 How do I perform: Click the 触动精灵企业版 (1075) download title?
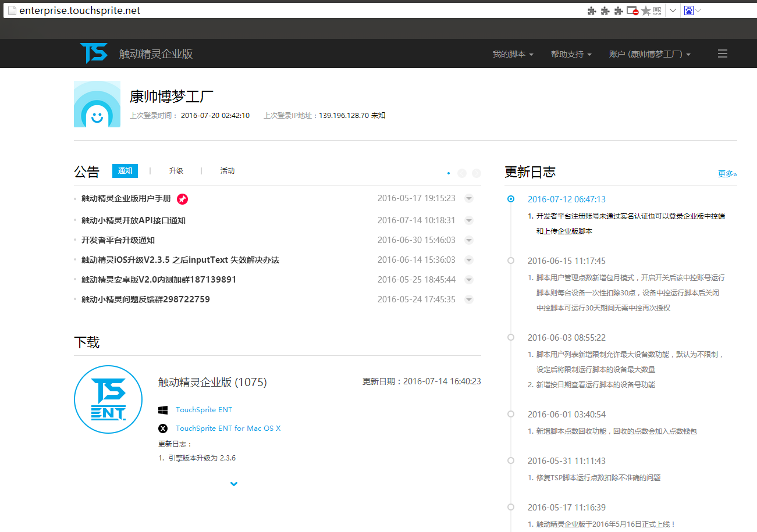[212, 382]
